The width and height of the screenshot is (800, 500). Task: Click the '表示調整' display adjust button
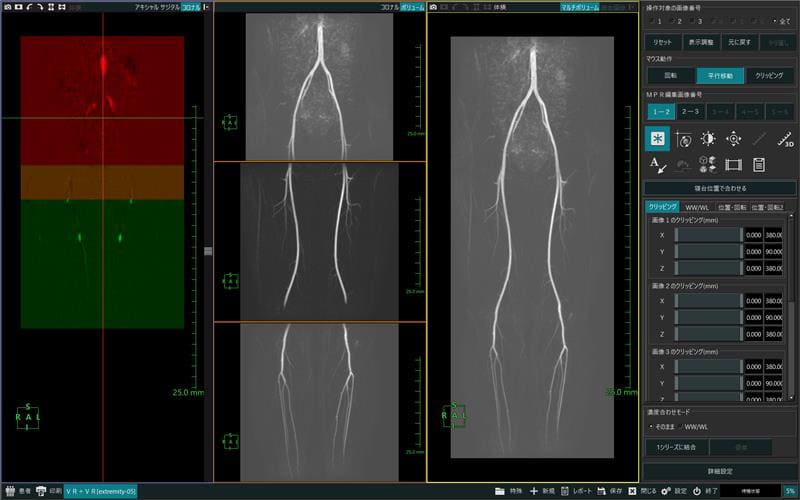click(x=701, y=42)
